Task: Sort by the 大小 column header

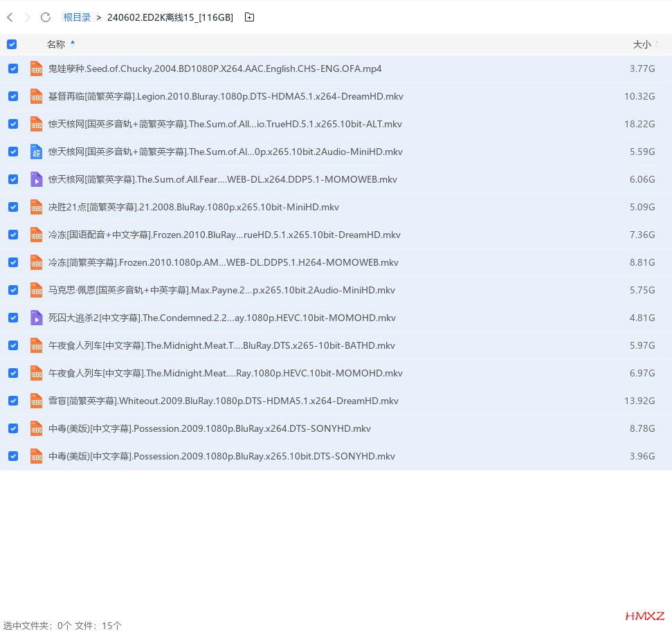Action: [x=642, y=44]
